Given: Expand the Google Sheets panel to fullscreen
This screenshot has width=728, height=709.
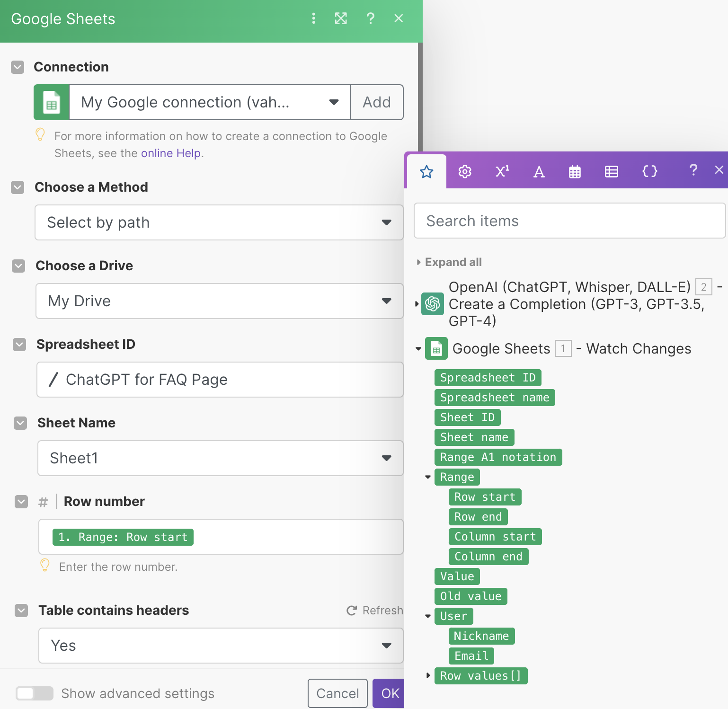Looking at the screenshot, I should pos(341,18).
